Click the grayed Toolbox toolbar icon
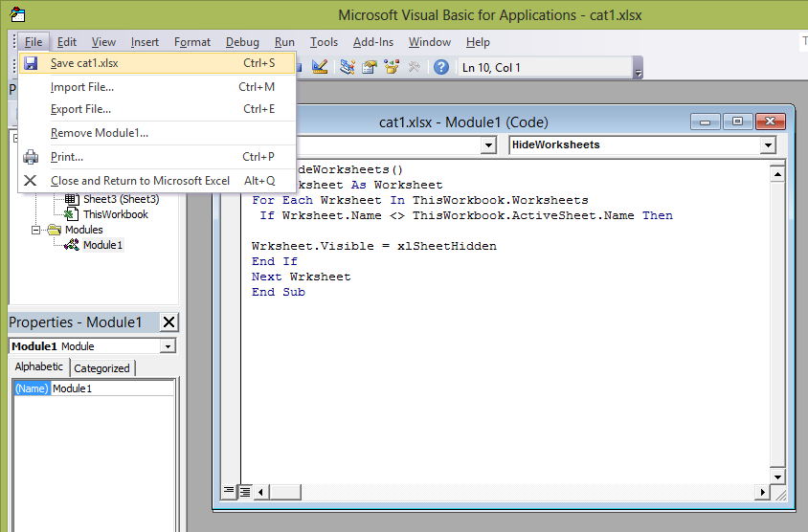The width and height of the screenshot is (808, 532). pos(415,67)
